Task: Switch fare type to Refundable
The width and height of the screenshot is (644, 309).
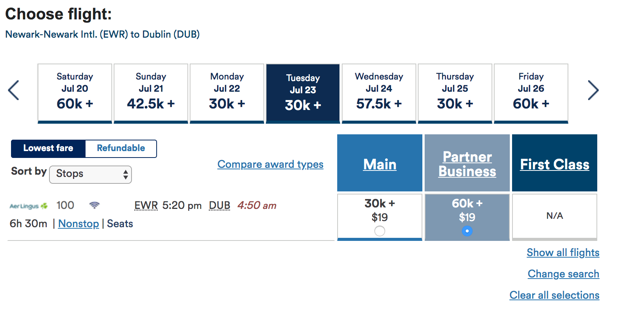Action: pyautogui.click(x=121, y=148)
